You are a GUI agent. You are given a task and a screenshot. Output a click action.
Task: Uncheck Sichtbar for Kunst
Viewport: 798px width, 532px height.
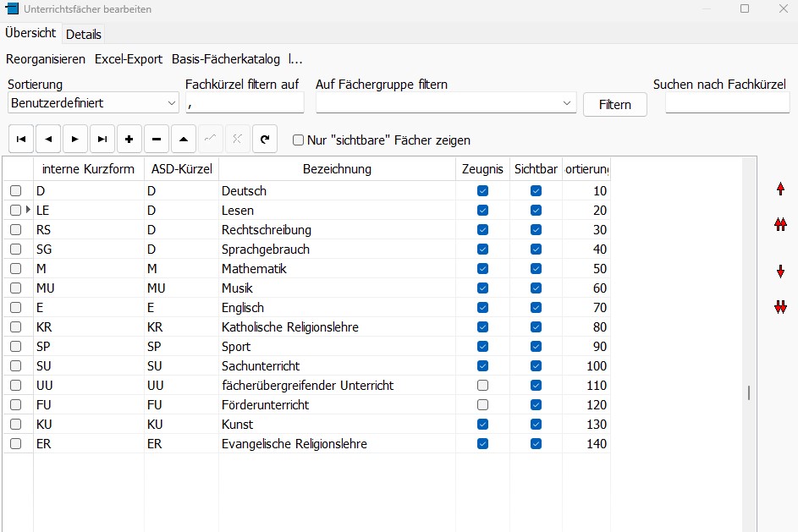coord(536,425)
